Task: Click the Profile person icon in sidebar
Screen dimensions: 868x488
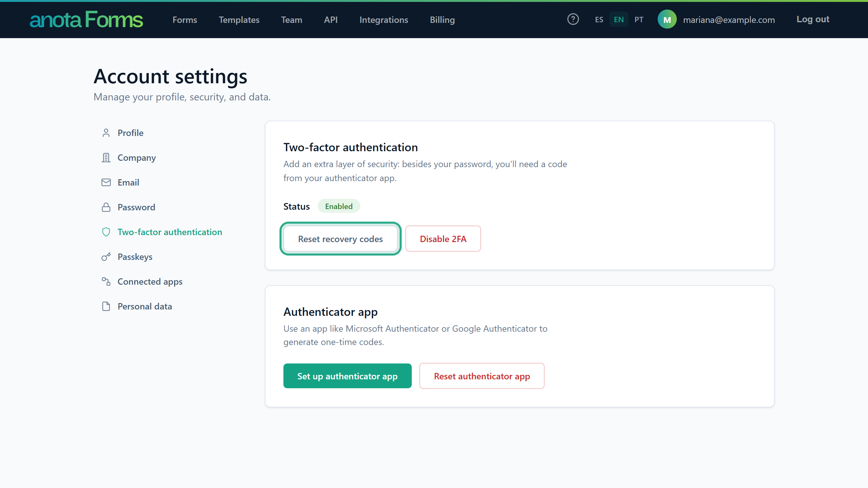Action: [106, 133]
